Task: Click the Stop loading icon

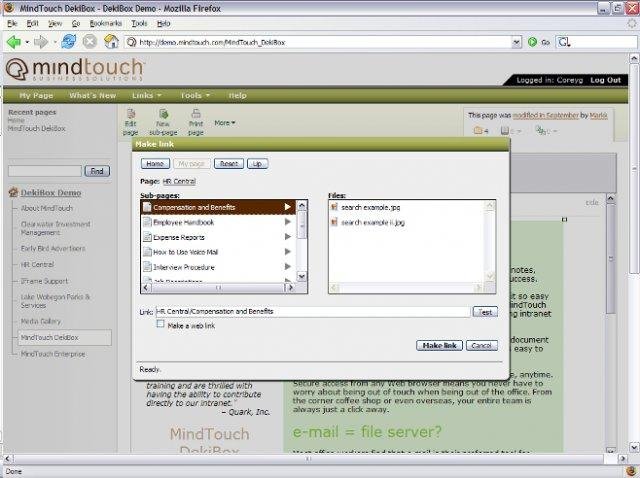Action: click(90, 42)
